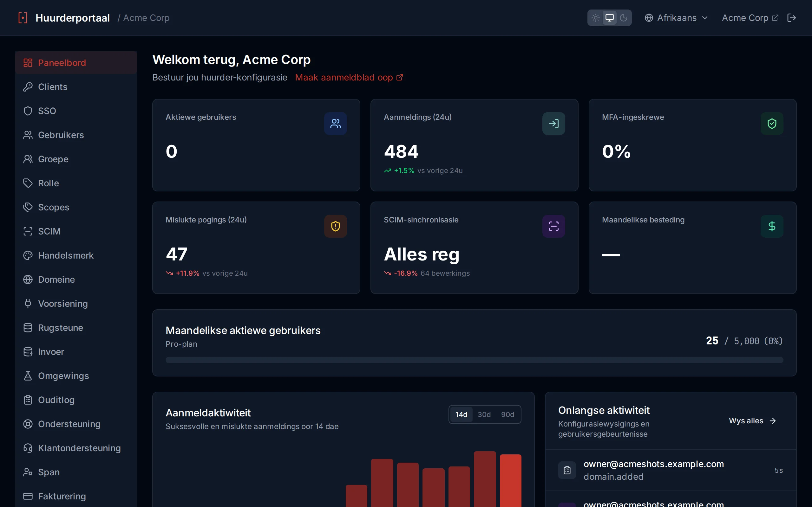Enable dark mode moon toggle

[623, 18]
